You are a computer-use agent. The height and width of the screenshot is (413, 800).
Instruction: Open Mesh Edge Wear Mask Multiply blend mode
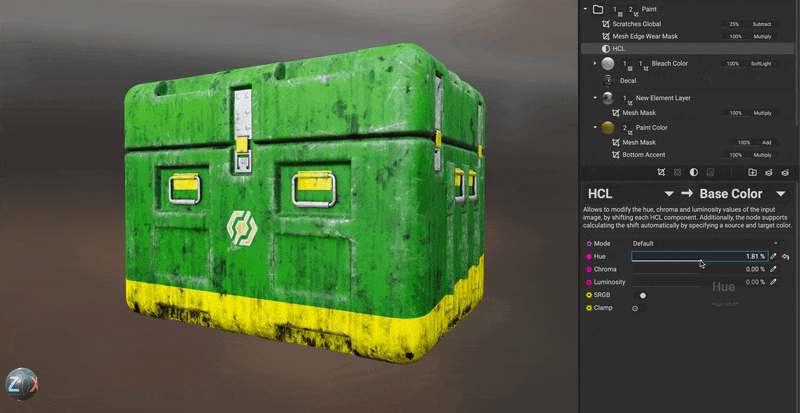pos(763,37)
